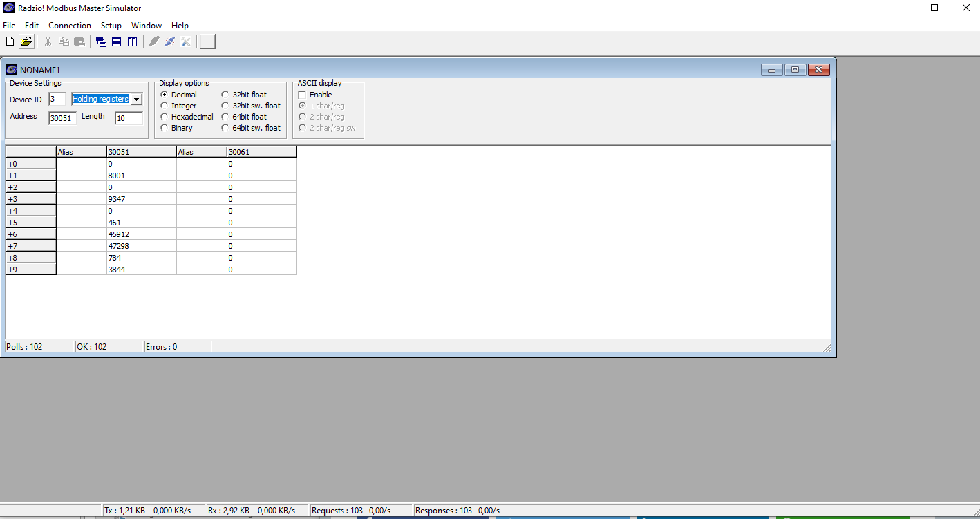This screenshot has width=980, height=519.
Task: Click the blank square toolbar button
Action: click(x=207, y=41)
